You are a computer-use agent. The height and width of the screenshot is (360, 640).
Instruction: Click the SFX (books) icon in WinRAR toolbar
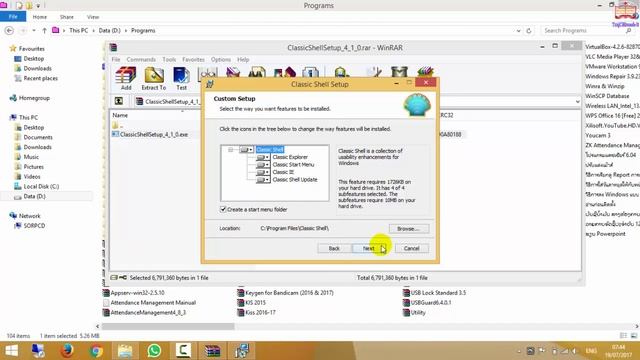[425, 72]
